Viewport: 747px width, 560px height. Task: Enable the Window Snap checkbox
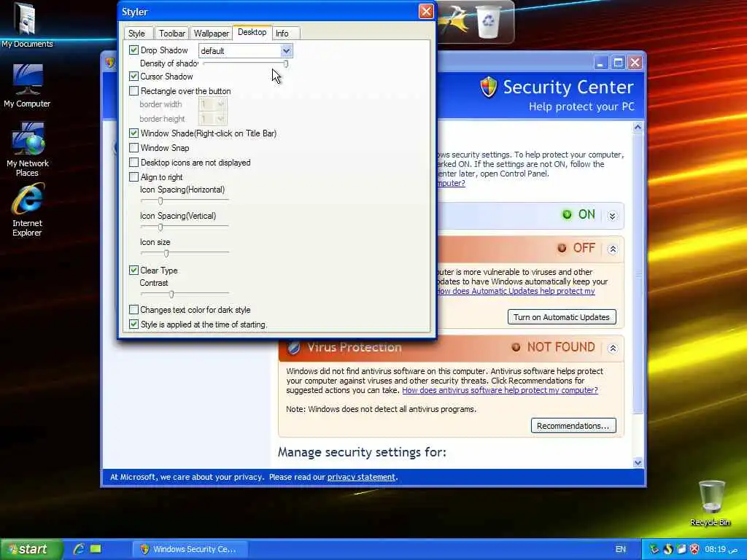(x=134, y=147)
